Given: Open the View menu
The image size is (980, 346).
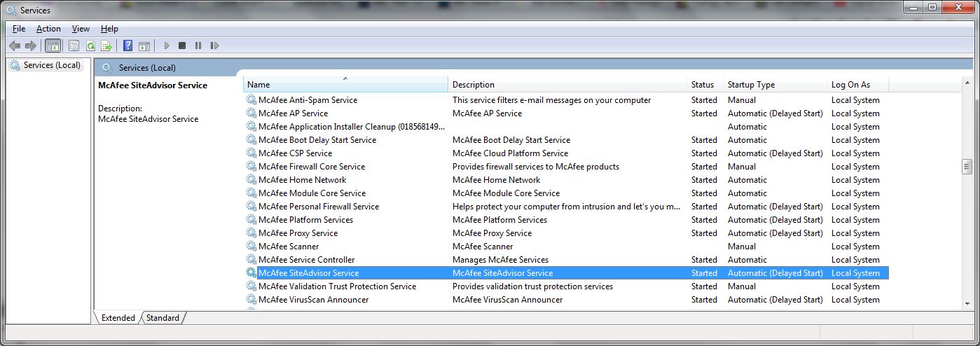Looking at the screenshot, I should click(x=81, y=29).
